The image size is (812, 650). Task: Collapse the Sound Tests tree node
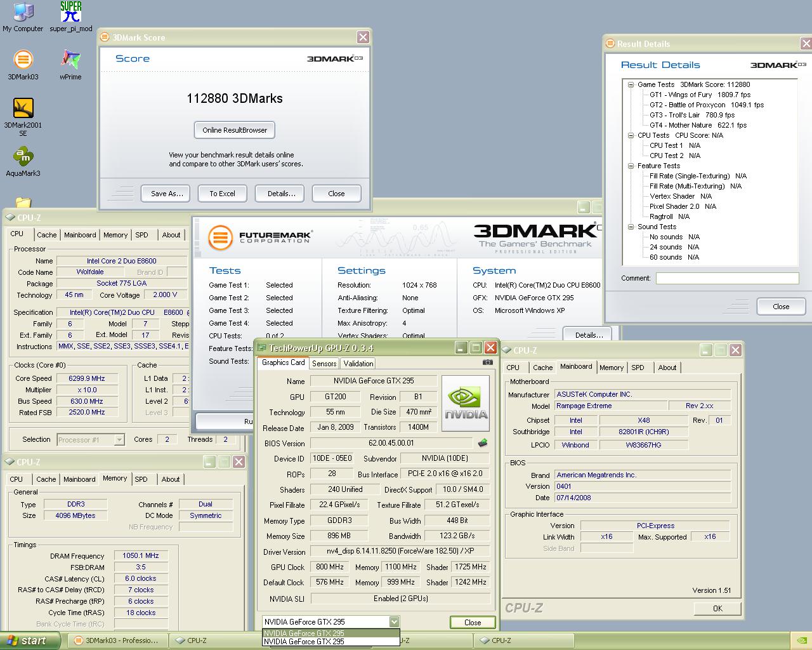[631, 227]
